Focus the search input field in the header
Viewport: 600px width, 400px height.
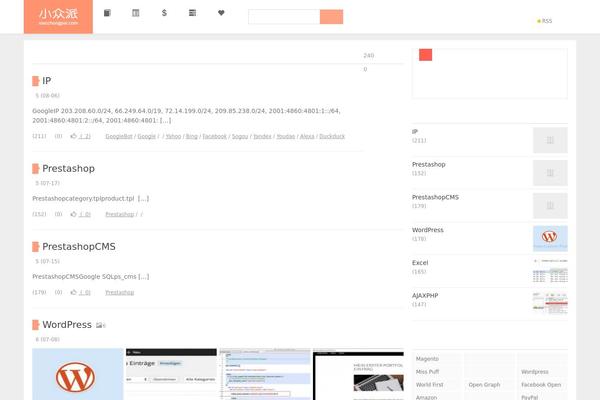pos(284,17)
